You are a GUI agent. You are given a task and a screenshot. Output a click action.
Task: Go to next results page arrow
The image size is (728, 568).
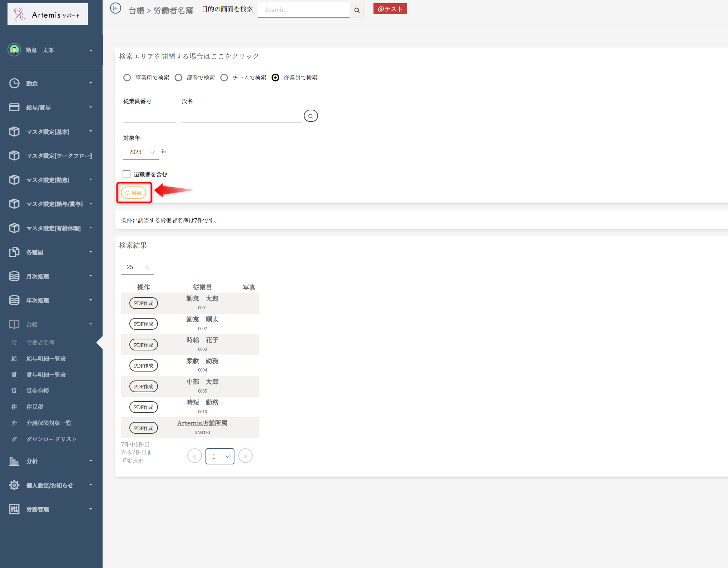[245, 456]
